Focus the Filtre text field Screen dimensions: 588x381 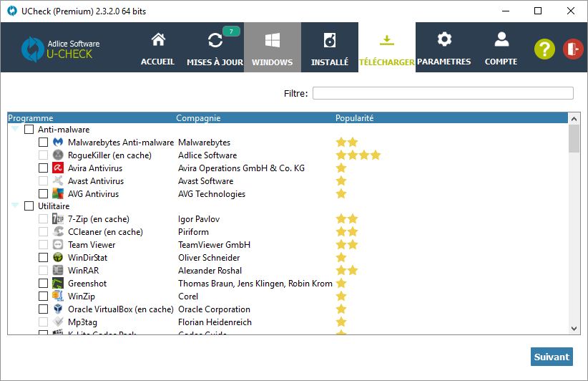pos(443,93)
